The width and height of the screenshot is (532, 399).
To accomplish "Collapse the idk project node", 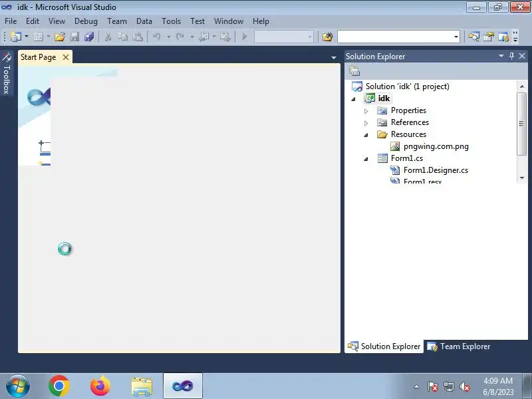I will tap(354, 99).
